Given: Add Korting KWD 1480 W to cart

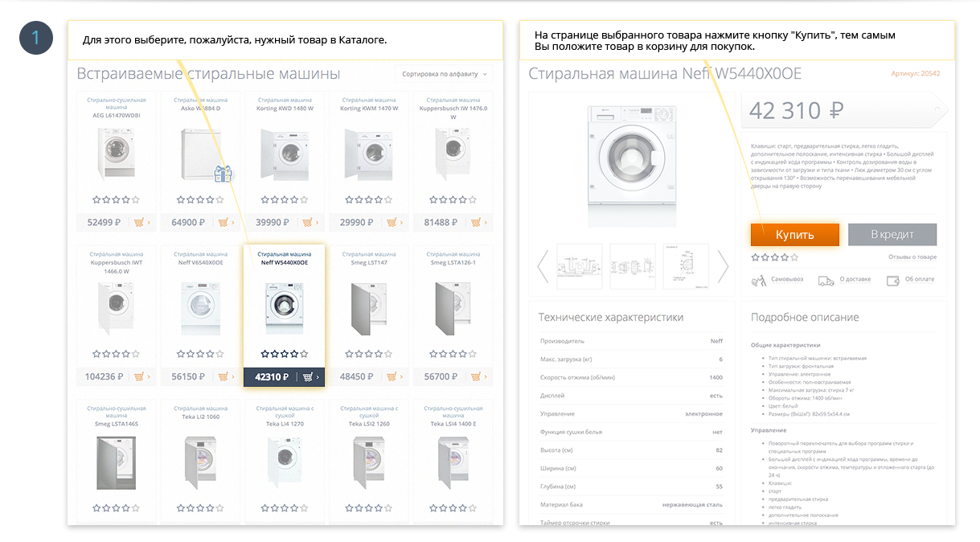Looking at the screenshot, I should 307,223.
